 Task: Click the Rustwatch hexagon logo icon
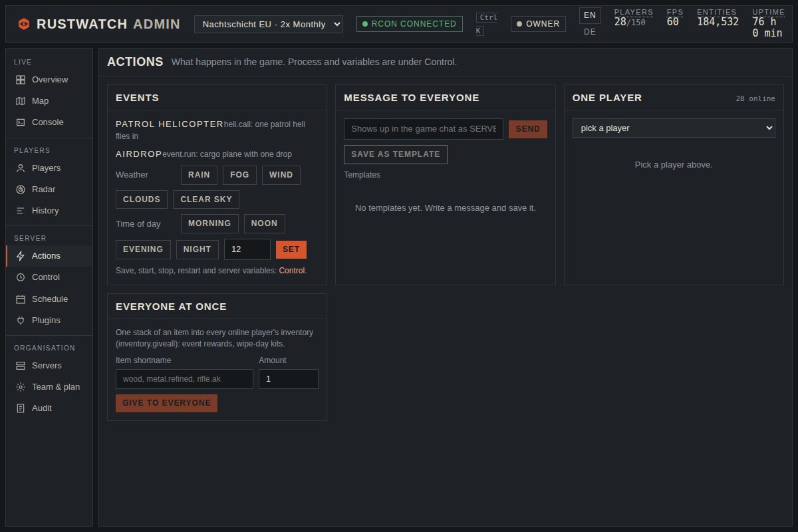click(24, 24)
